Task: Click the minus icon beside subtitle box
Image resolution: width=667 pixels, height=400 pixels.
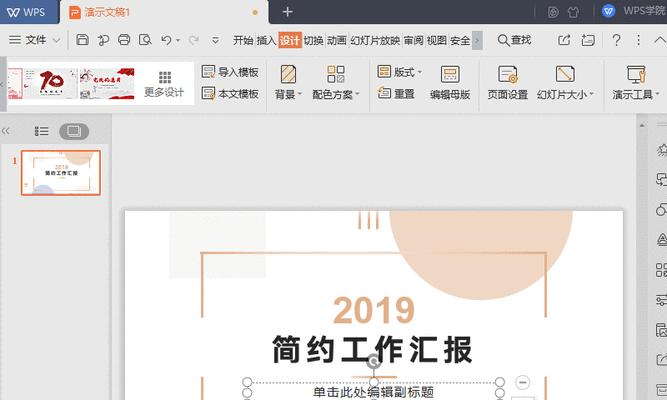Action: click(x=522, y=383)
